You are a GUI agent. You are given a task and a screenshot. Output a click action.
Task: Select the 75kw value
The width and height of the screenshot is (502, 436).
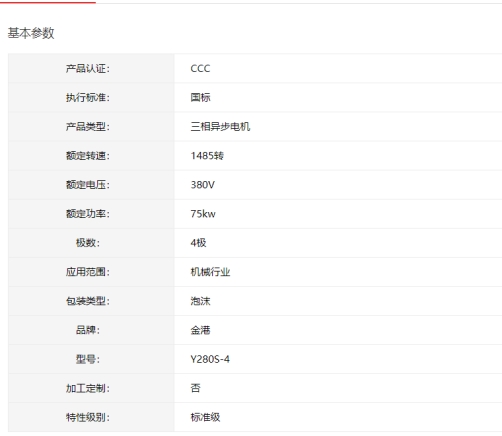203,214
